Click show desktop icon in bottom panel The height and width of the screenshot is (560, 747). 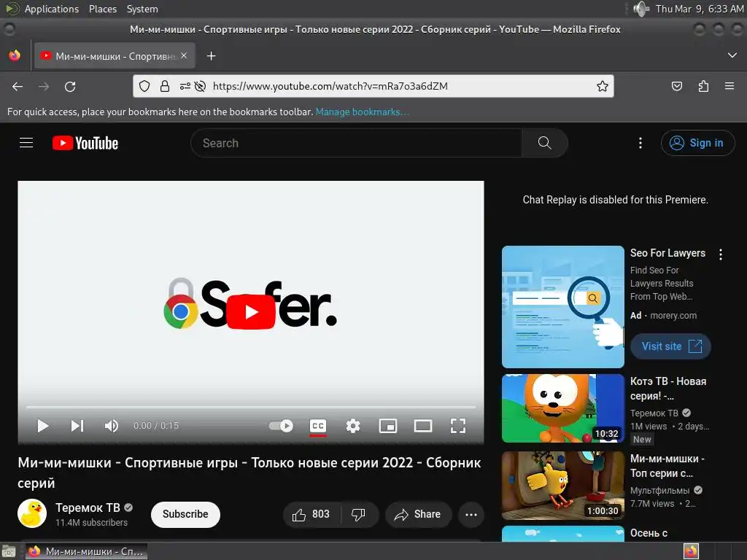click(9, 551)
